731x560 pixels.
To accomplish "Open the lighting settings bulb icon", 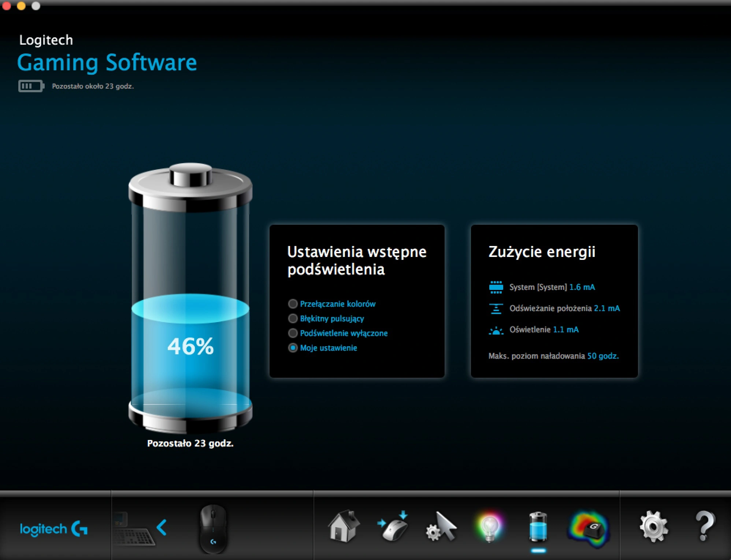I will coord(490,527).
